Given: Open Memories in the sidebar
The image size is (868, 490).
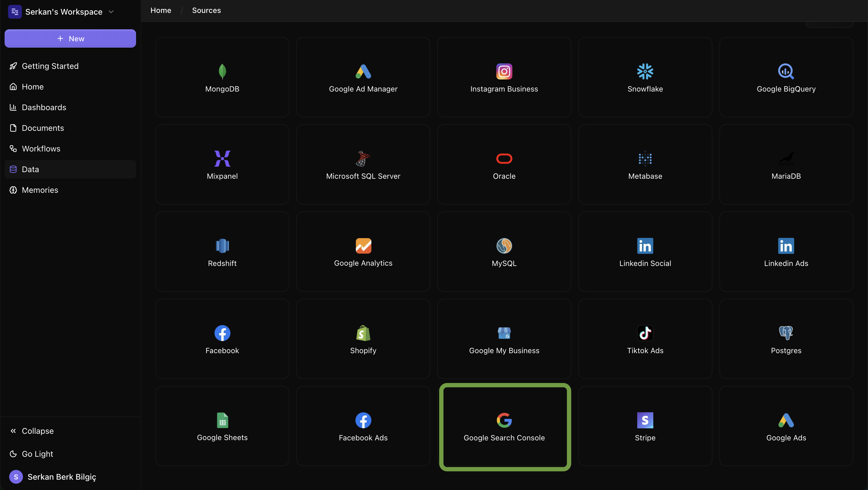Looking at the screenshot, I should tap(70, 190).
